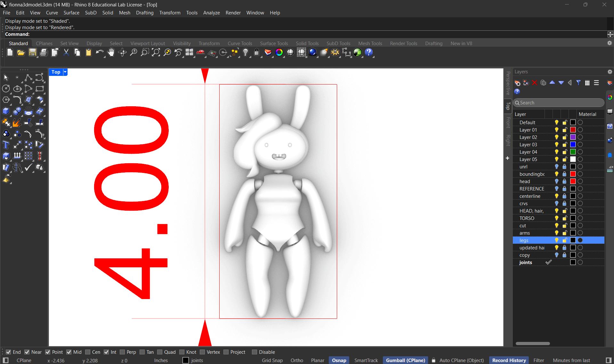This screenshot has width=614, height=364.
Task: Toggle the Osnap status button
Action: [339, 360]
